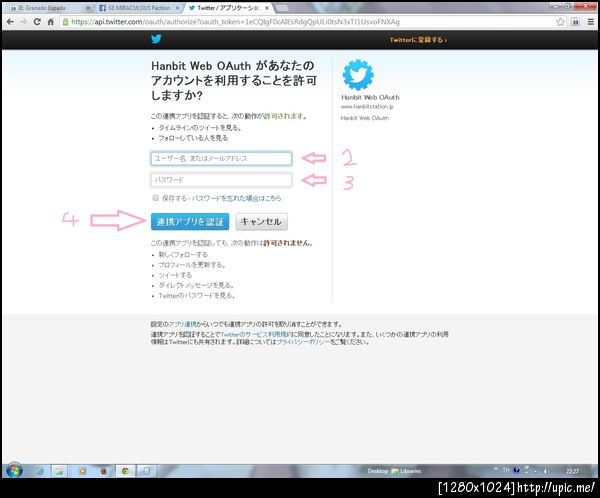Open the second pinned taskbar icon

click(60, 471)
